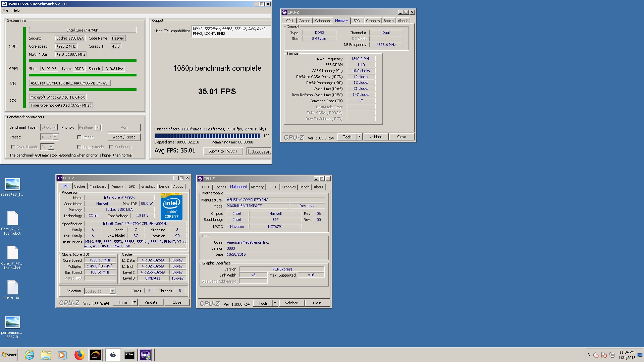Click Close button in CPU-Z Mainboard window
The width and height of the screenshot is (644, 362).
point(317,303)
